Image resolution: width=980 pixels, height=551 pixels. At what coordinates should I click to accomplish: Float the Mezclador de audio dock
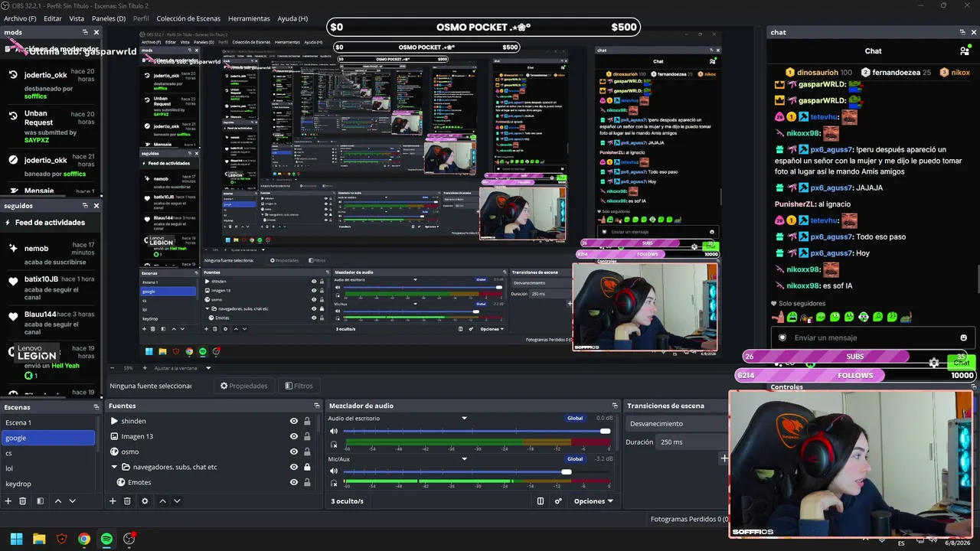(614, 406)
